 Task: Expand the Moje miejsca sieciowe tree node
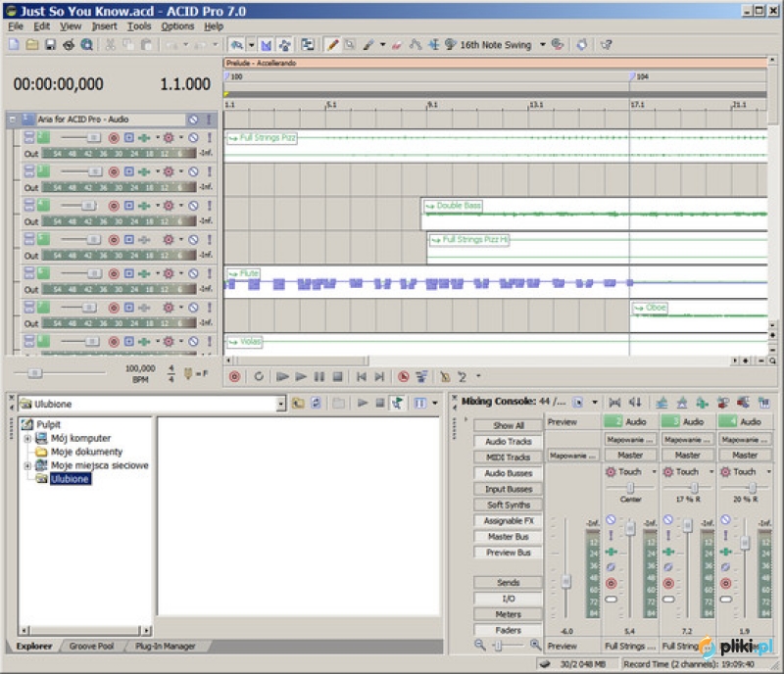tap(27, 465)
